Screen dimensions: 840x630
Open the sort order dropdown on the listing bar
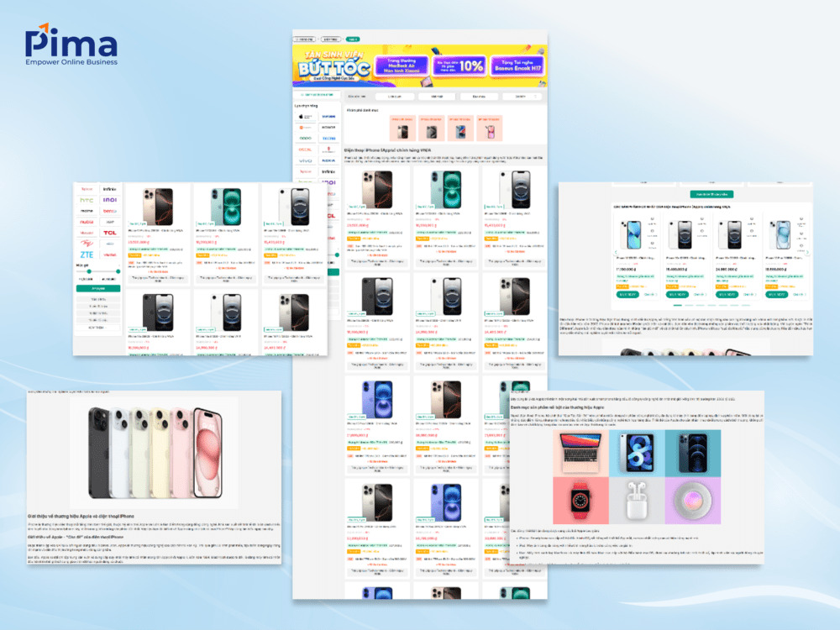519,97
